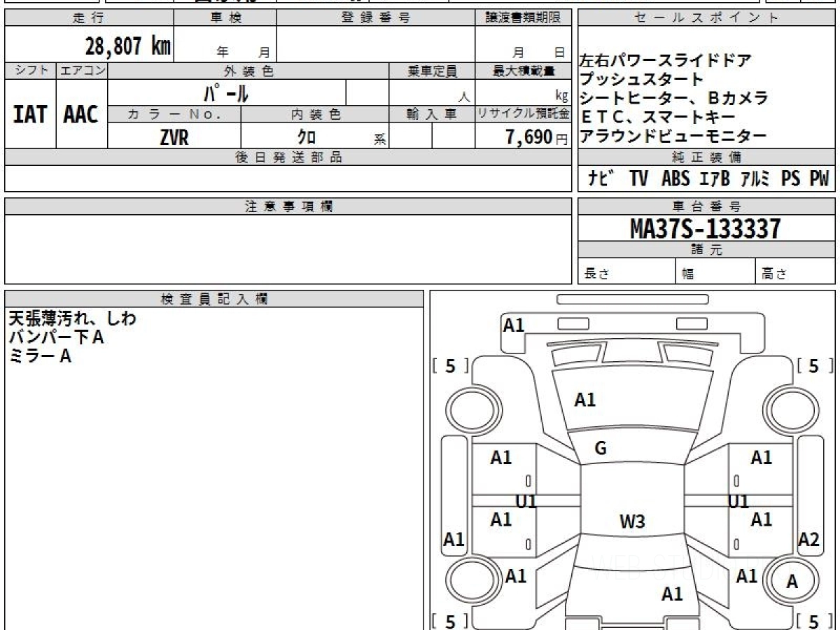Click the ミラーA inspector note

pyautogui.click(x=40, y=356)
